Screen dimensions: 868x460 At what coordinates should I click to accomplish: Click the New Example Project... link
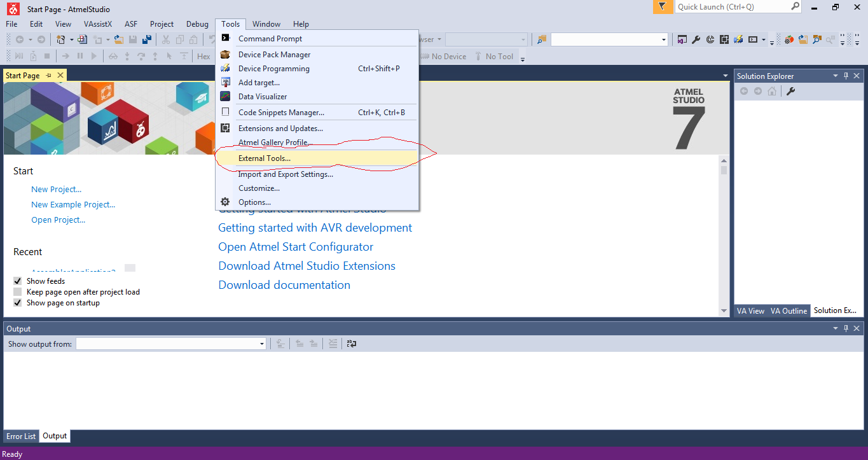73,204
